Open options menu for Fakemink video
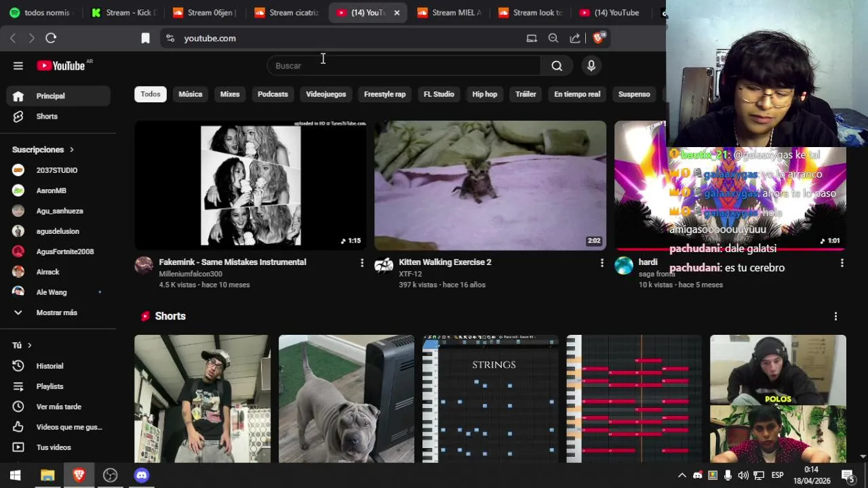The height and width of the screenshot is (488, 868). click(x=361, y=263)
